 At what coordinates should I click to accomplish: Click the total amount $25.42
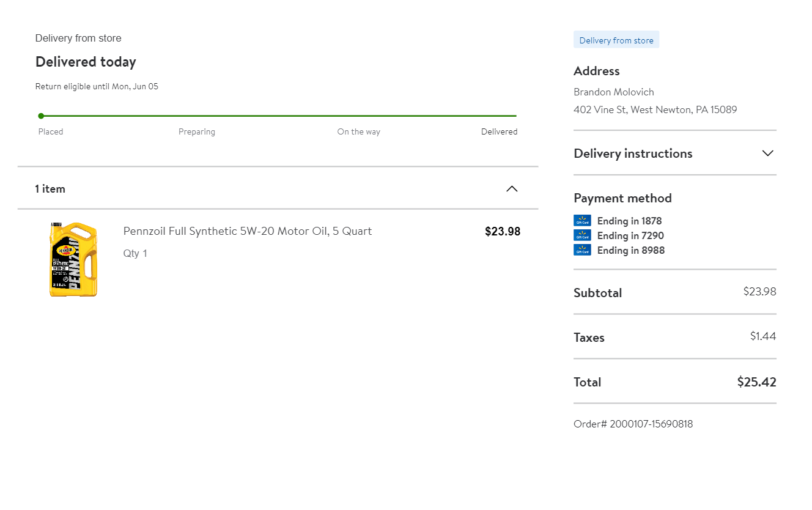point(756,382)
